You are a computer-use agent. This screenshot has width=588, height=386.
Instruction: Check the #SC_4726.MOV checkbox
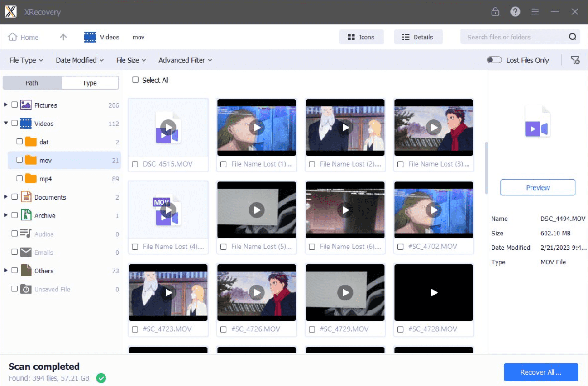pyautogui.click(x=223, y=329)
